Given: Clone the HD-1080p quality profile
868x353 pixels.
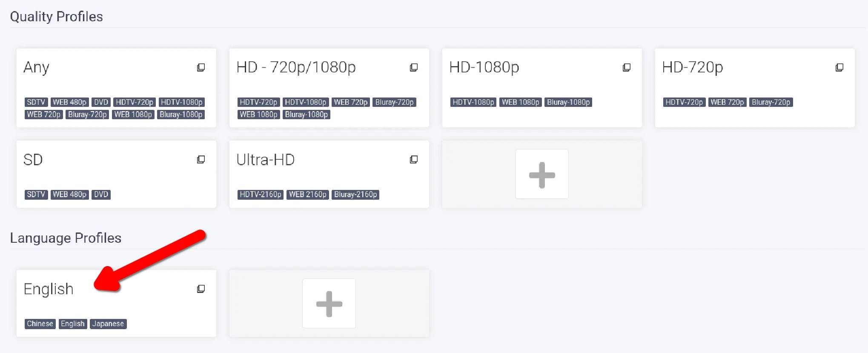Looking at the screenshot, I should point(627,67).
